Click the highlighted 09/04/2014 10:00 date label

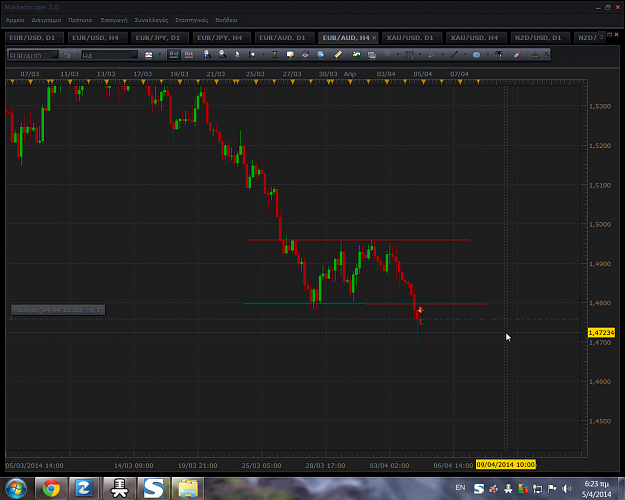point(505,465)
